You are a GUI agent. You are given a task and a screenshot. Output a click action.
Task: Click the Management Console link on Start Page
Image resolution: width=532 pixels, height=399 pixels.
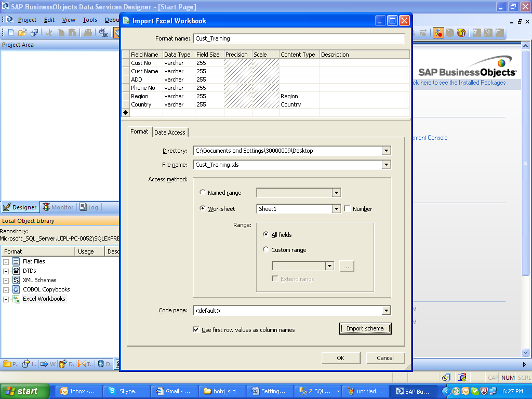tap(430, 137)
